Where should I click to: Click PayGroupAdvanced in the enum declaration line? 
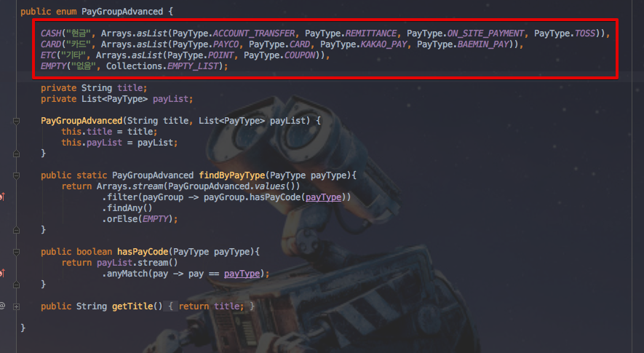(x=122, y=12)
